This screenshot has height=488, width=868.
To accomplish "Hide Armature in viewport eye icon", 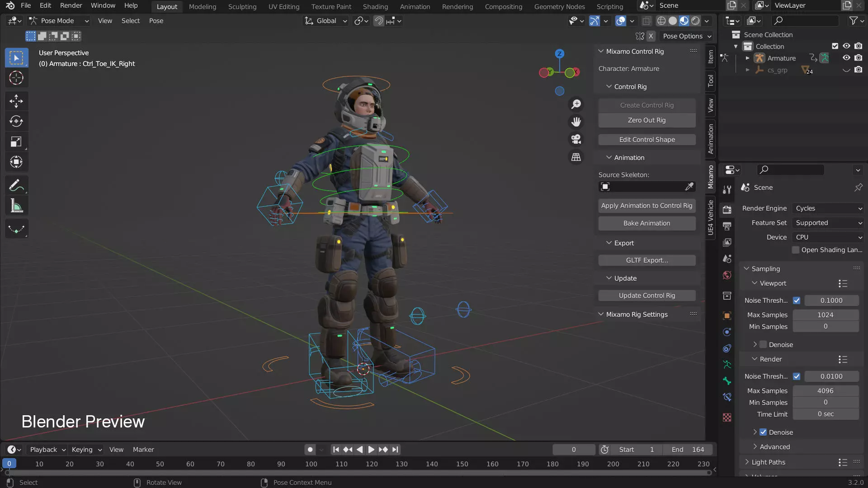I will (x=846, y=58).
